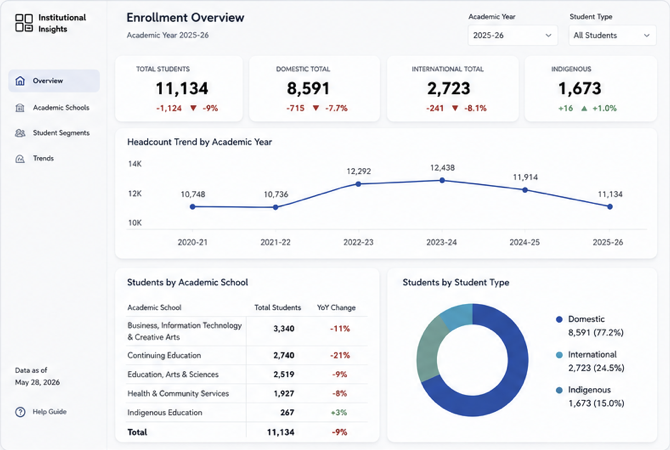Click the Student Segments people icon
670x450 pixels.
pos(20,133)
